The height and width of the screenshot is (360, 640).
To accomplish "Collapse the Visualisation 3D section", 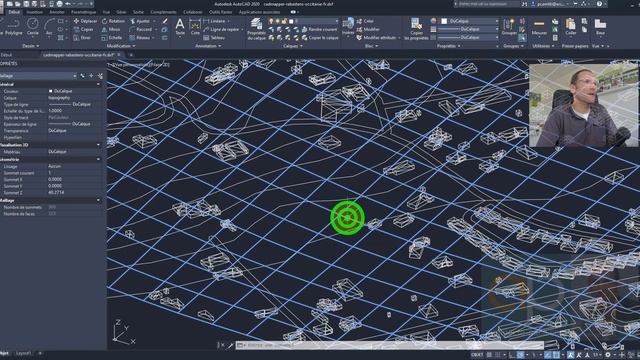I will point(98,145).
